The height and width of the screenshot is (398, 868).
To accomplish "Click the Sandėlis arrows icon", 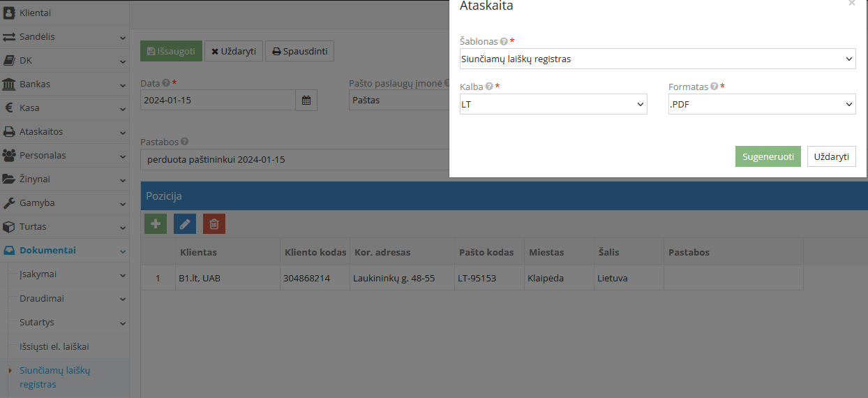I will (x=9, y=37).
